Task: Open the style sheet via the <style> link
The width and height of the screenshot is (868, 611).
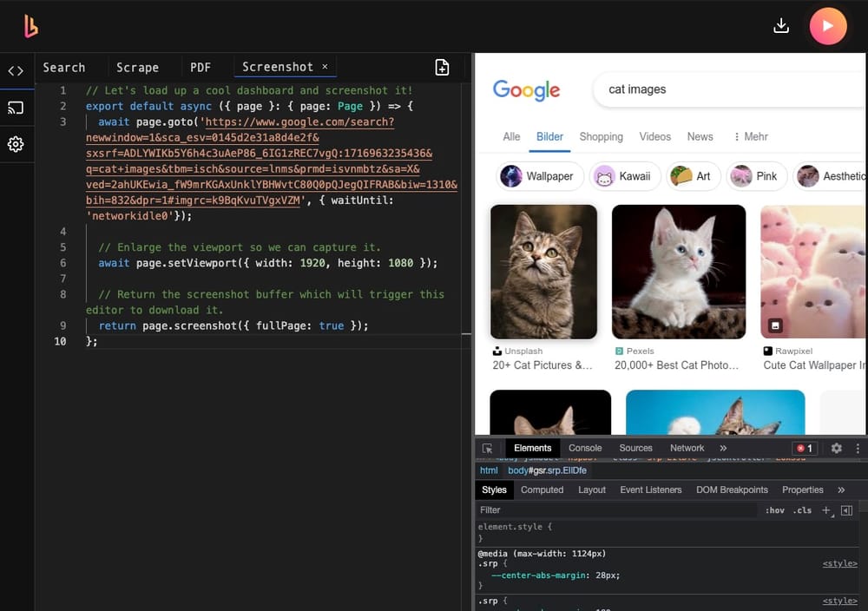Action: point(838,563)
